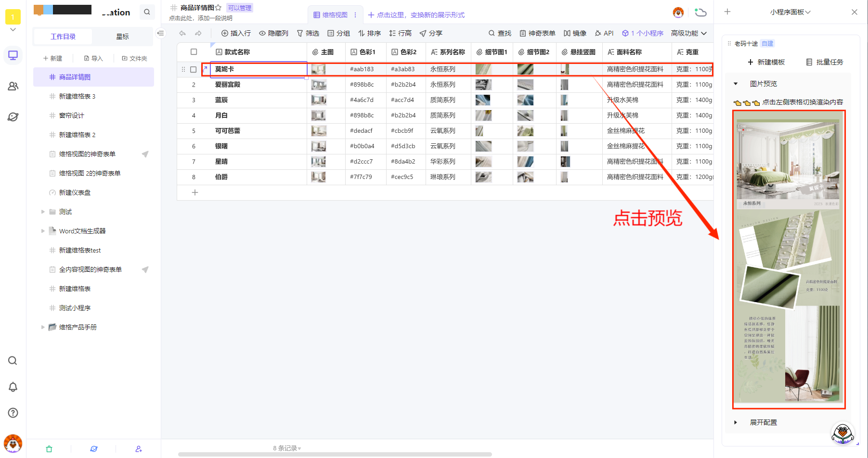The height and width of the screenshot is (458, 868).
Task: Expand the 测试 folder in tree
Action: coord(43,212)
